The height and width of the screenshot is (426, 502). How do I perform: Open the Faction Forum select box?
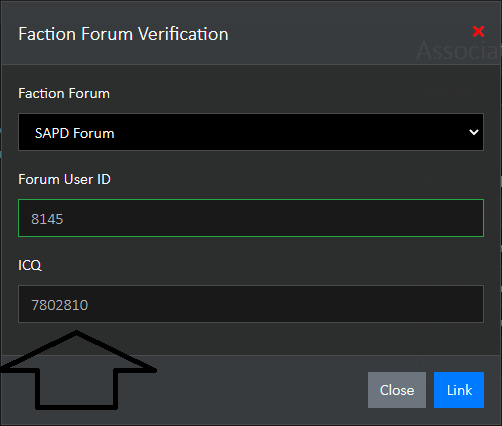click(251, 132)
